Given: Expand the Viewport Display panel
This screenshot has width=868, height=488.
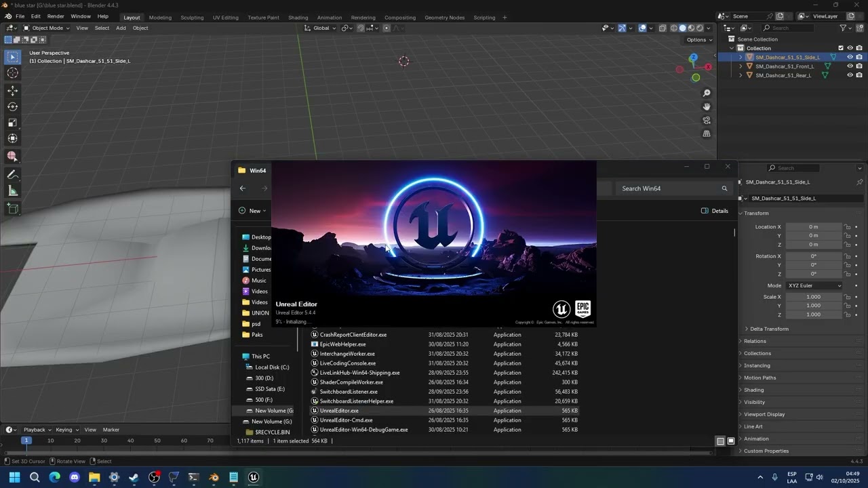Looking at the screenshot, I should (x=764, y=414).
